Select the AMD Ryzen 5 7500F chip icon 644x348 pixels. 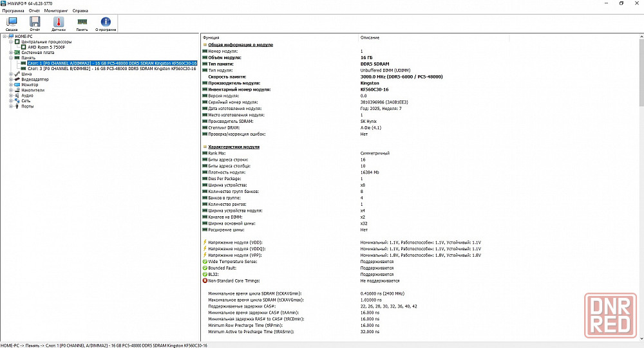pos(24,47)
